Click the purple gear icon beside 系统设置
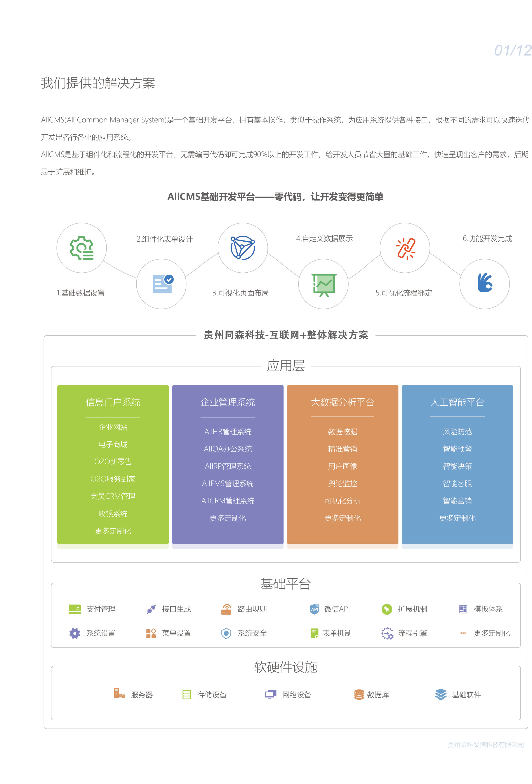532x784 pixels. tap(75, 633)
